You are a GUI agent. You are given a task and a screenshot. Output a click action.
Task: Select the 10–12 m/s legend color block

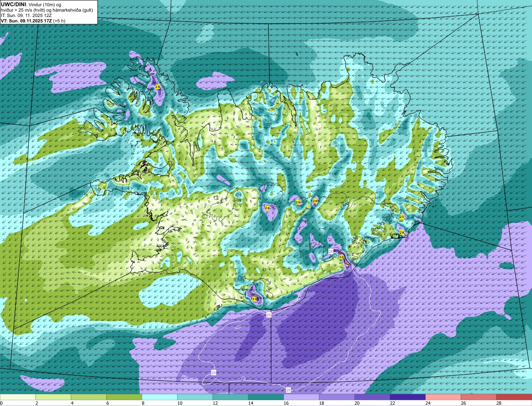(x=195, y=397)
